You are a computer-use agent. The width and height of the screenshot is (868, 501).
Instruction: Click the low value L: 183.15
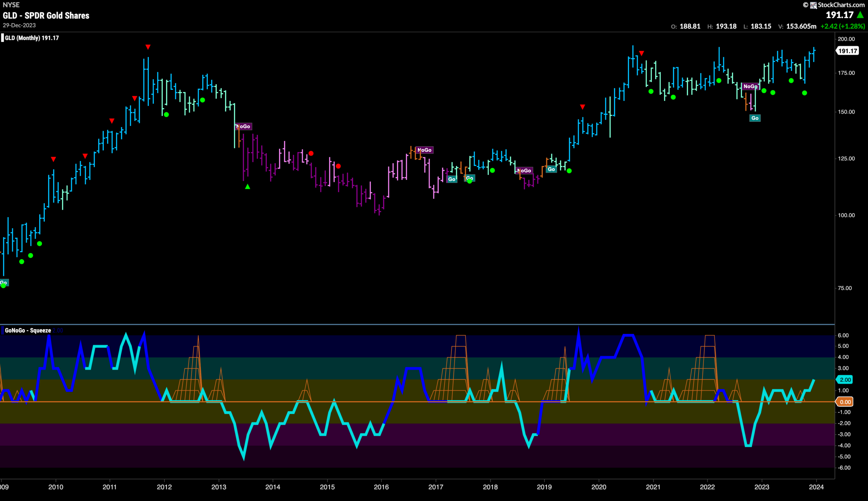coord(757,26)
